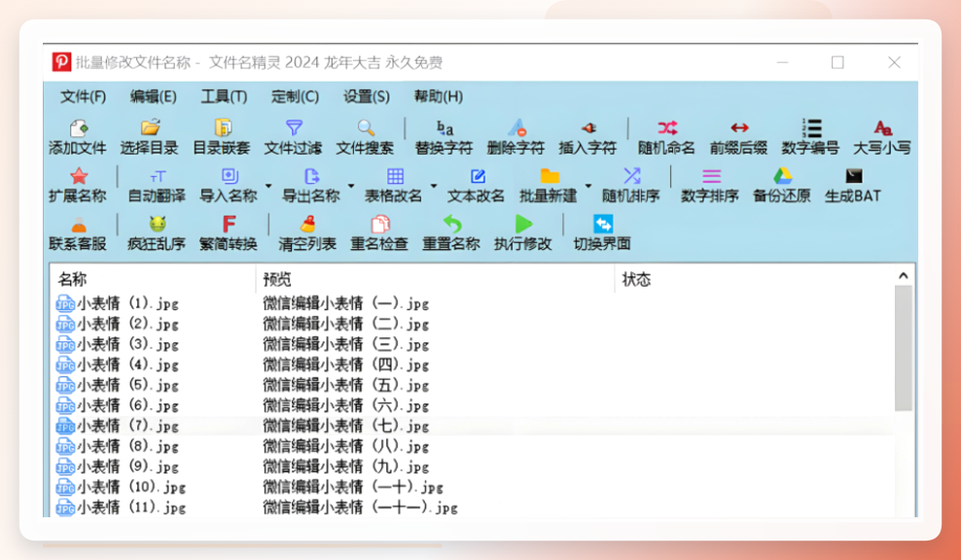Select file 小表情 (10).jpg
The height and width of the screenshot is (560, 961).
121,487
